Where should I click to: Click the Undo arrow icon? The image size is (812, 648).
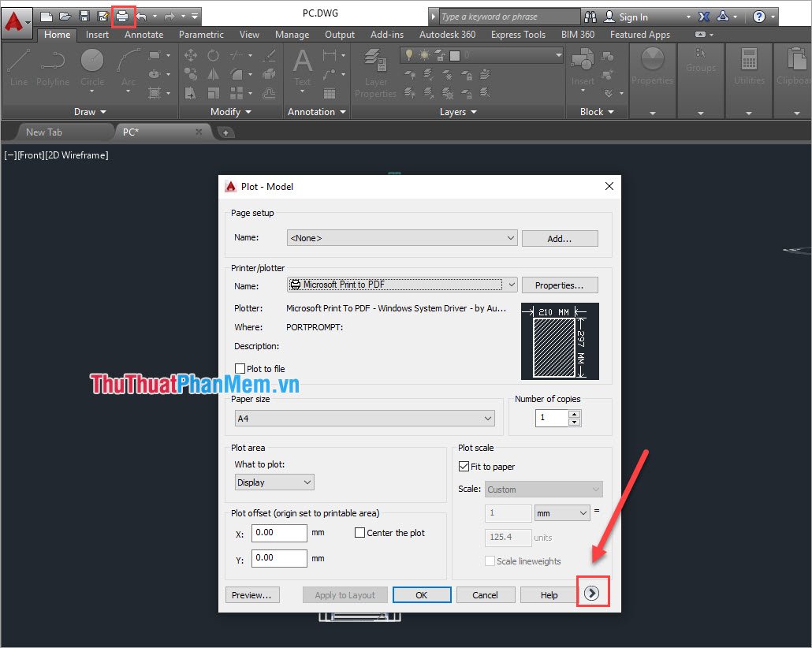(x=141, y=17)
